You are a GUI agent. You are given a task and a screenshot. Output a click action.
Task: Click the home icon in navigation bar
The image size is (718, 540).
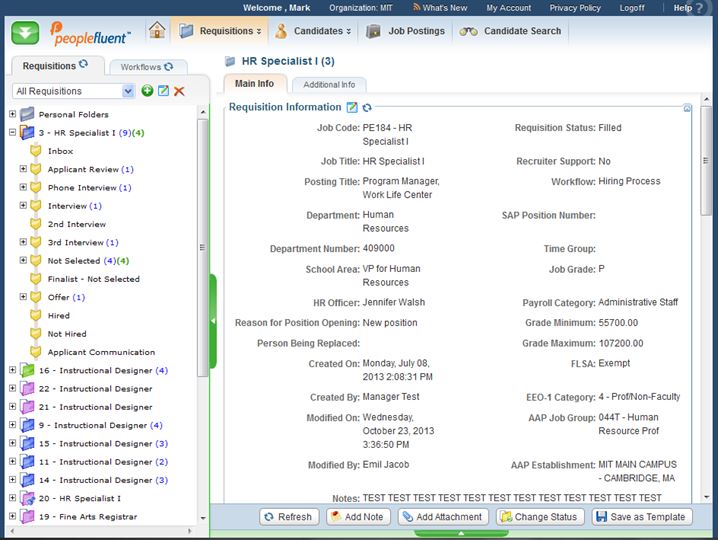157,31
